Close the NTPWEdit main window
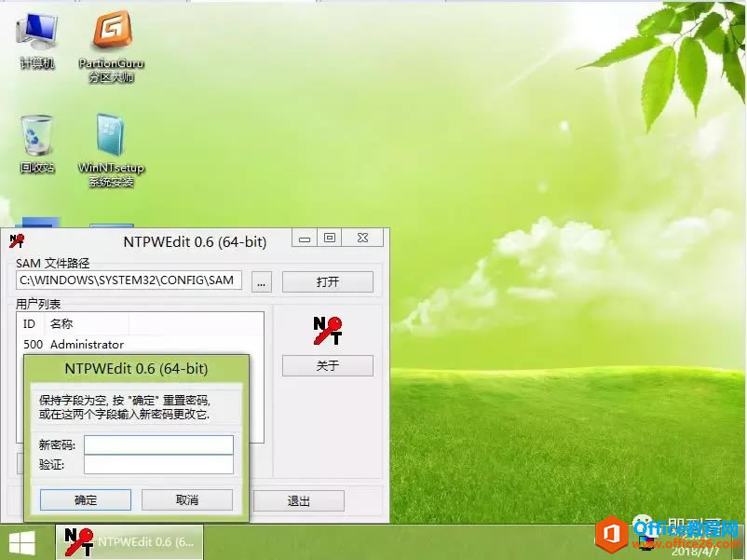The width and height of the screenshot is (747, 560). 362,239
